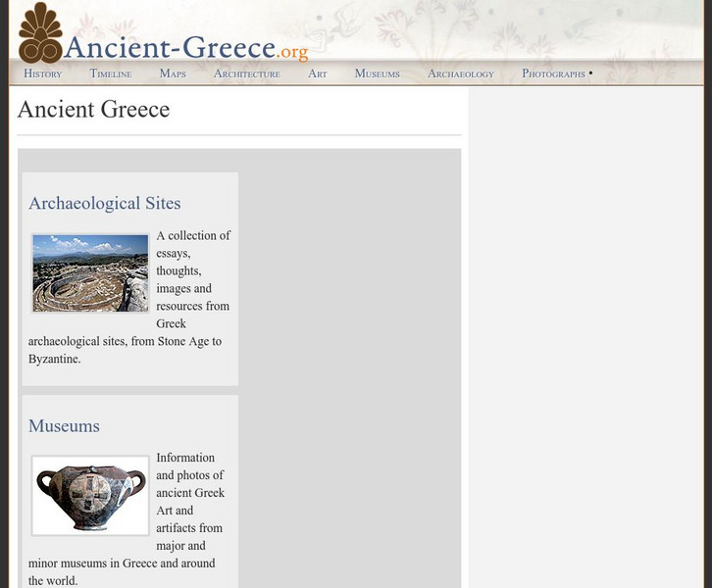Open Museums in the top navigation bar

coord(378,73)
